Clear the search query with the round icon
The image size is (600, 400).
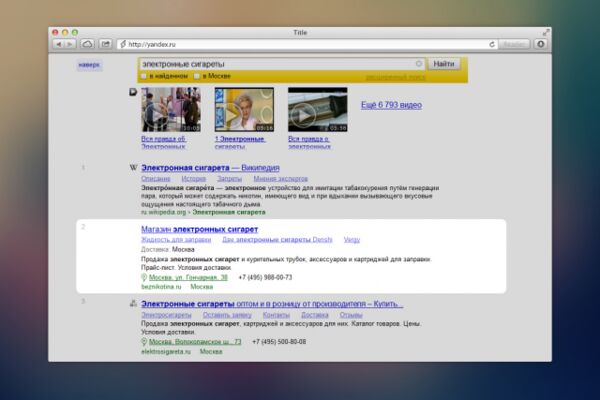pyautogui.click(x=419, y=64)
